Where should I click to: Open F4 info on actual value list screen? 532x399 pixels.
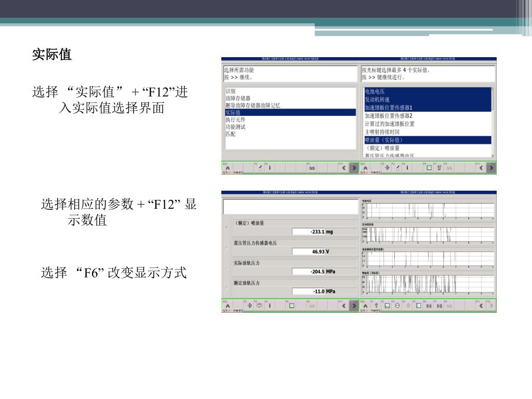click(x=407, y=168)
